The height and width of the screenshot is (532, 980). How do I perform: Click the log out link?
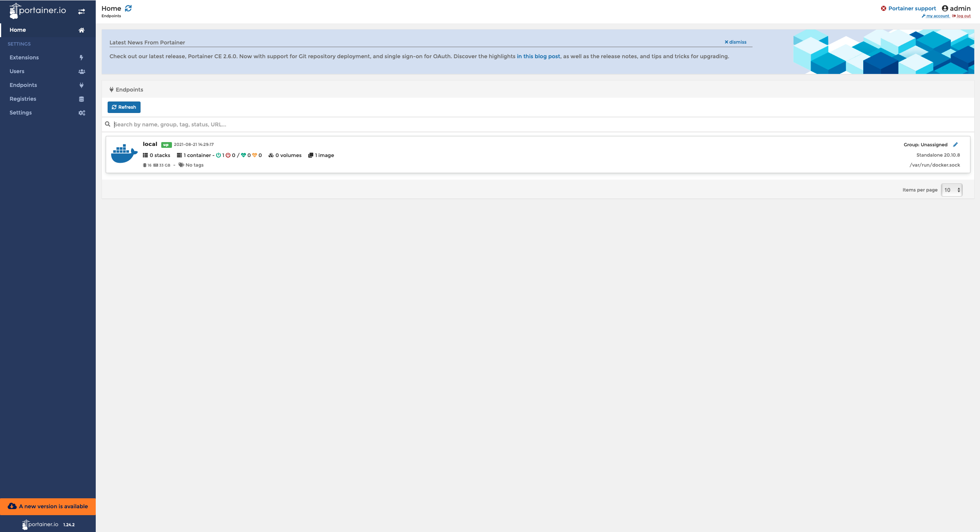[963, 16]
